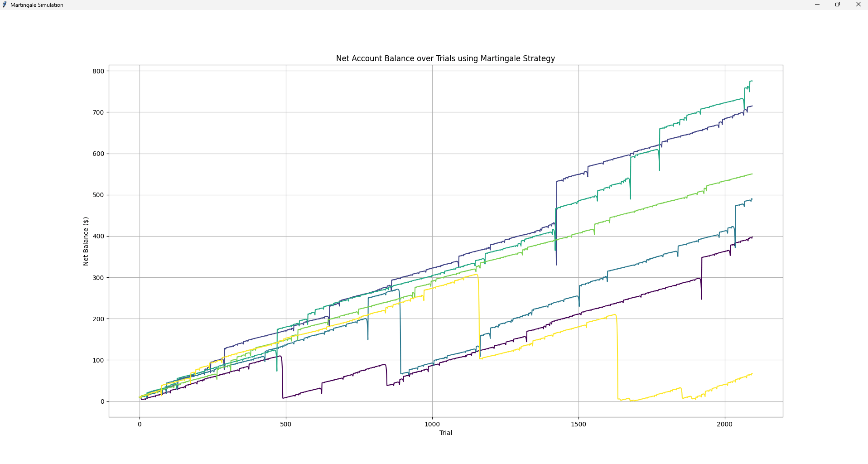This screenshot has width=868, height=464.
Task: Click the 'Martingale Simulation' window title text
Action: [37, 5]
